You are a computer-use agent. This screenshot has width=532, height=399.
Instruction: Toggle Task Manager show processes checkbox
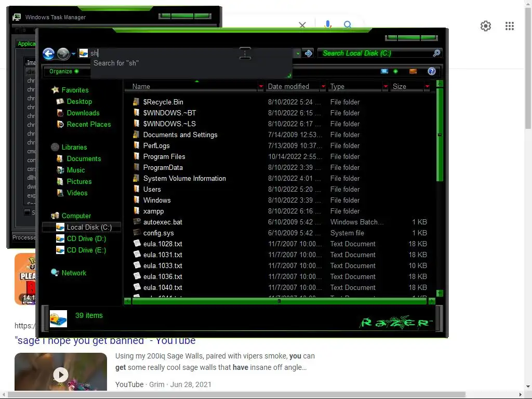28,212
